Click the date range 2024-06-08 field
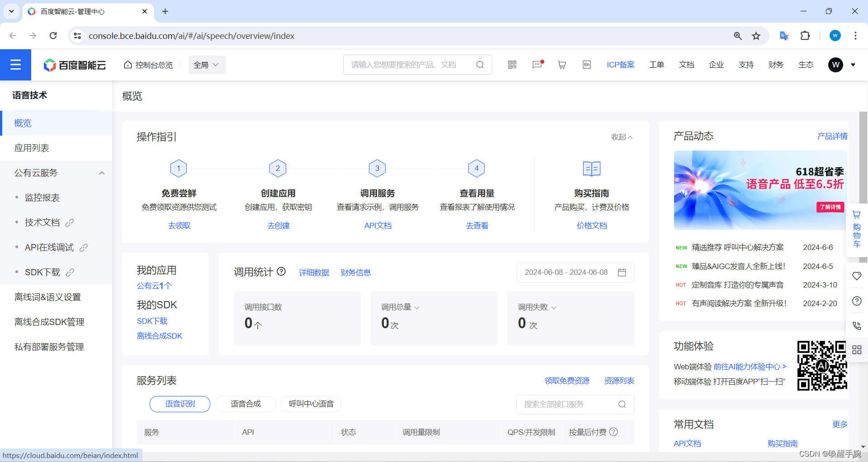The width and height of the screenshot is (868, 462). [x=575, y=272]
